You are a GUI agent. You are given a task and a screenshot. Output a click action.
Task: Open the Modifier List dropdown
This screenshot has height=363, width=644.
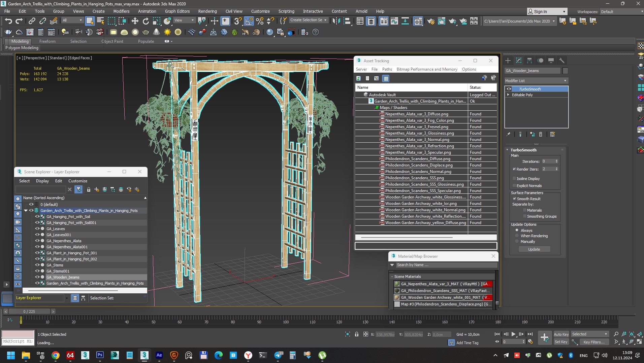(x=536, y=81)
